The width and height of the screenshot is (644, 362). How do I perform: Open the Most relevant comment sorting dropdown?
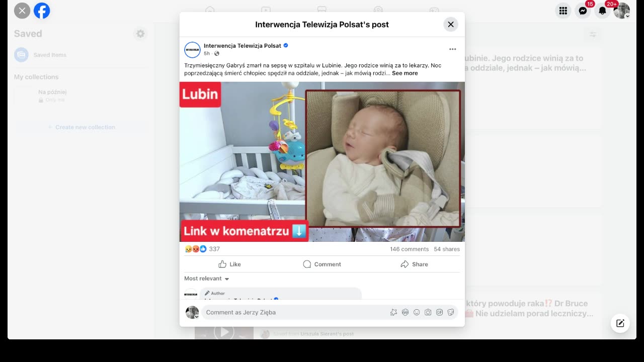click(x=207, y=279)
